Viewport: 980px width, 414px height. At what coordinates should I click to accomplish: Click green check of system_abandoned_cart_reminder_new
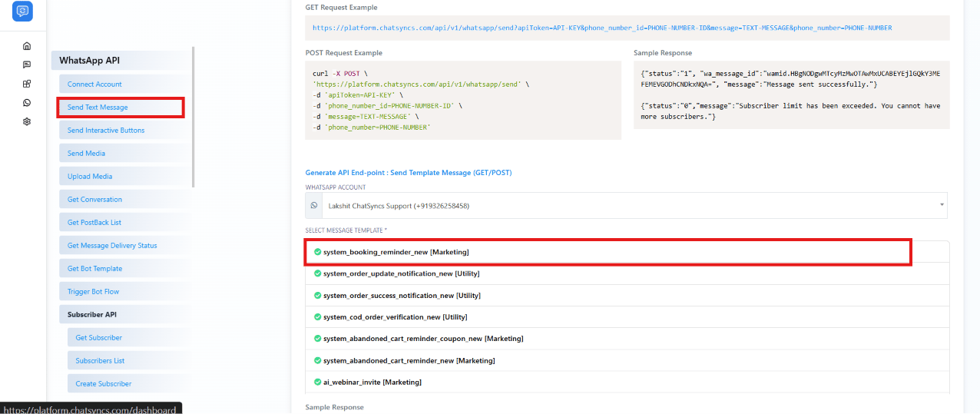(317, 360)
